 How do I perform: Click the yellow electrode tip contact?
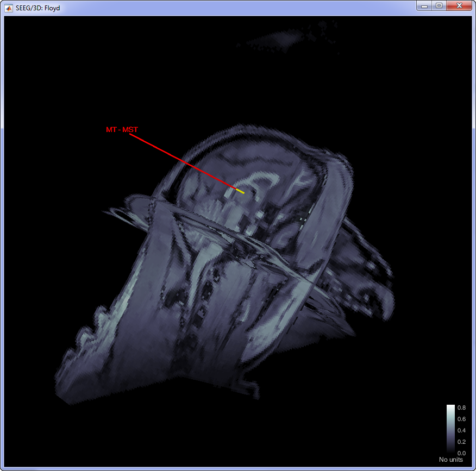point(240,191)
